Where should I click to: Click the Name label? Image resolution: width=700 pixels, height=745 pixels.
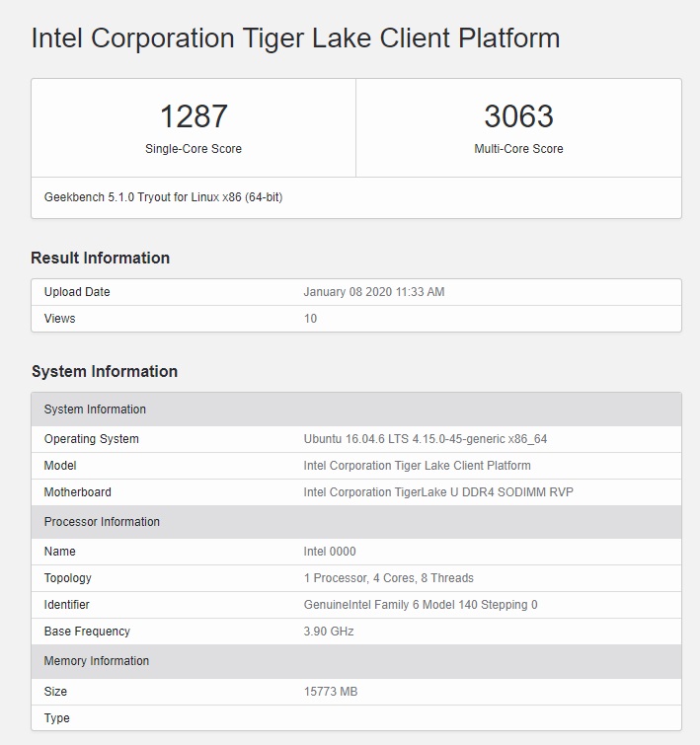pyautogui.click(x=60, y=552)
